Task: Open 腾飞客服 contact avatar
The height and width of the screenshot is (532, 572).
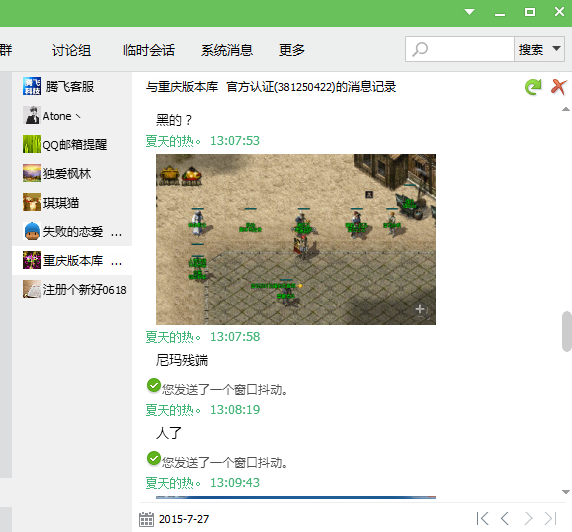Action: [32, 86]
